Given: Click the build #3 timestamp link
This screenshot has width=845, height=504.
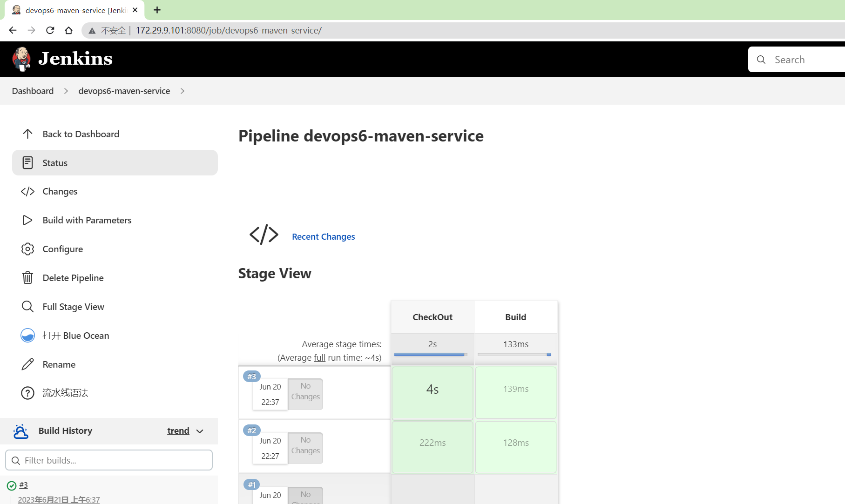Looking at the screenshot, I should tap(59, 499).
